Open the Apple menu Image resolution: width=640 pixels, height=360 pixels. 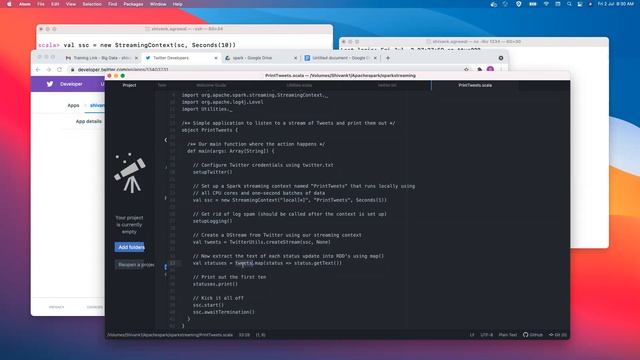pos(9,4)
